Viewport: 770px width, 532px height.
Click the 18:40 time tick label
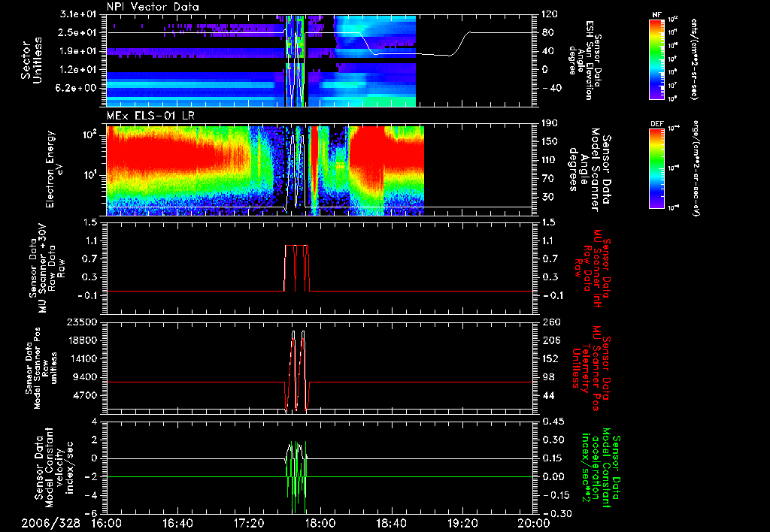pyautogui.click(x=391, y=523)
